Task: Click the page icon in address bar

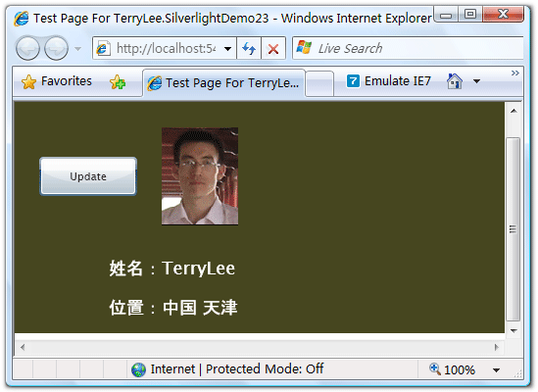Action: tap(103, 48)
